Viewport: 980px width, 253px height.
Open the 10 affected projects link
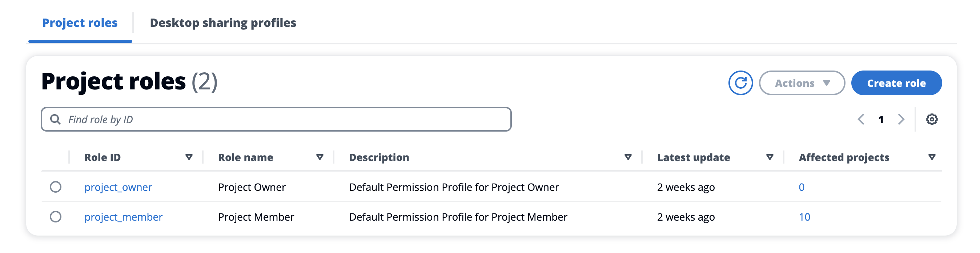click(804, 217)
